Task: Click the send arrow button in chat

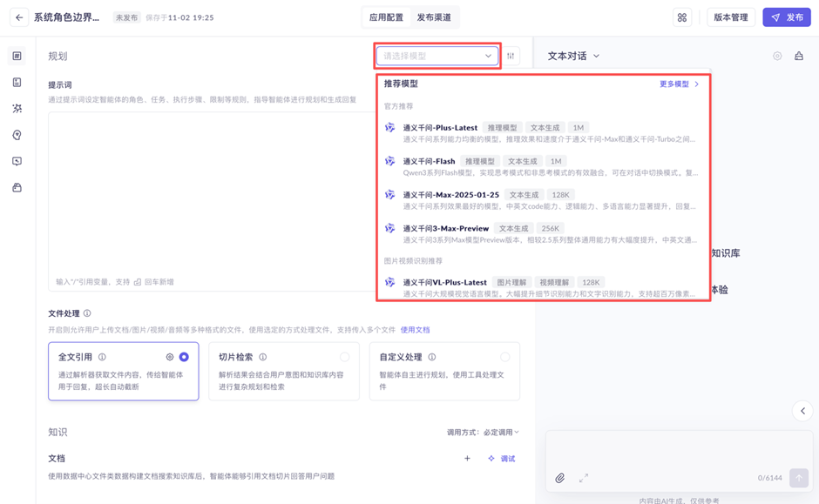Action: [x=799, y=477]
